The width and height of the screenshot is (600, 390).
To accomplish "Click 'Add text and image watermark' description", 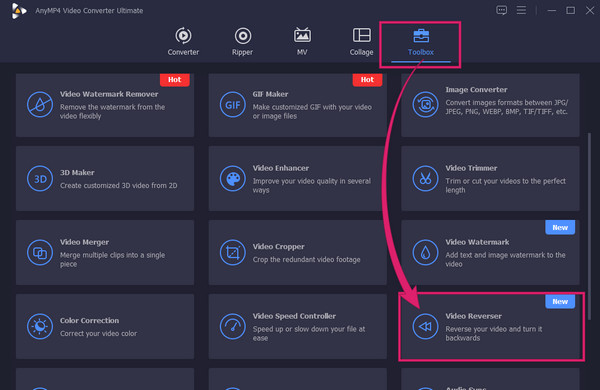I will point(505,259).
